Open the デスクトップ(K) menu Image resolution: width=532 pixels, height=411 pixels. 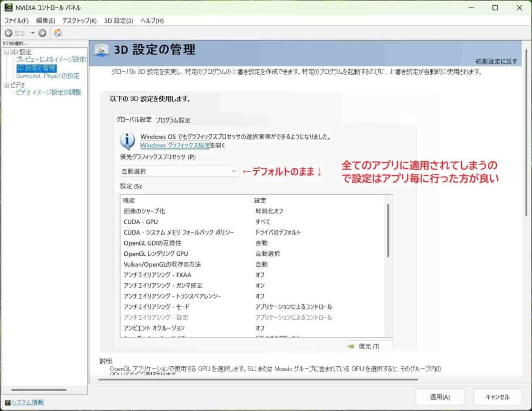pyautogui.click(x=79, y=21)
